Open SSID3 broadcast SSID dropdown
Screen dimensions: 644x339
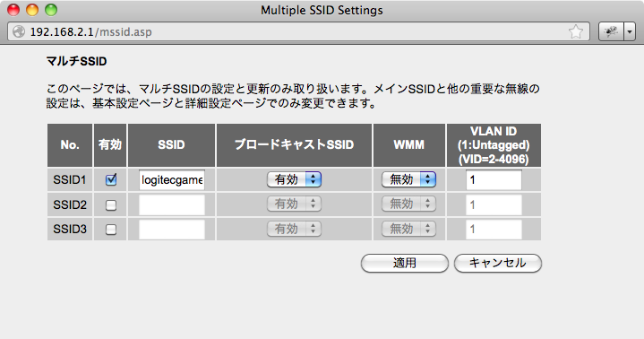(294, 229)
